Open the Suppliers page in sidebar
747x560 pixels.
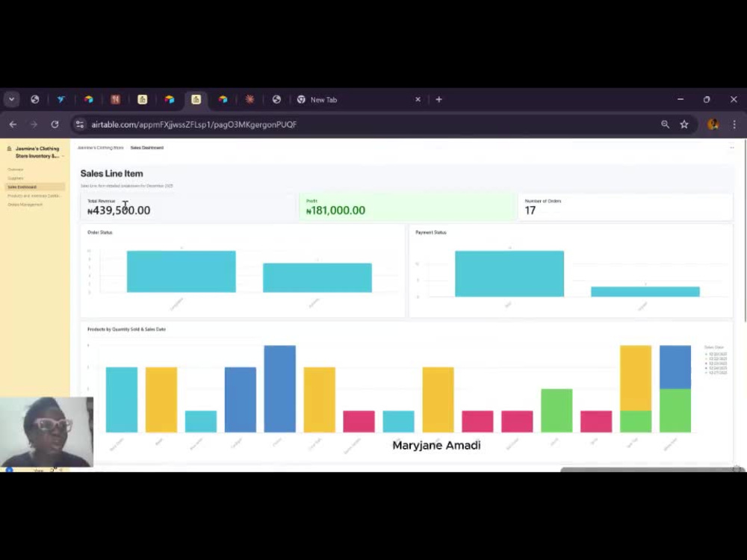tap(15, 178)
